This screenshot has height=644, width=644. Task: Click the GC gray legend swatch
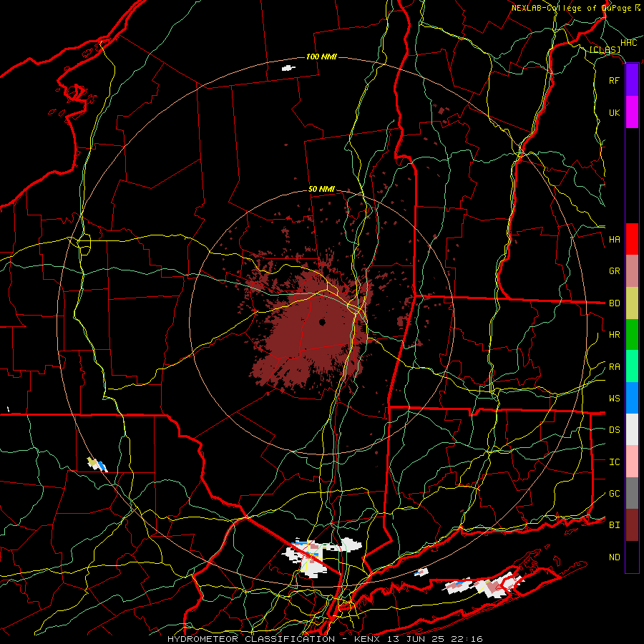(632, 493)
